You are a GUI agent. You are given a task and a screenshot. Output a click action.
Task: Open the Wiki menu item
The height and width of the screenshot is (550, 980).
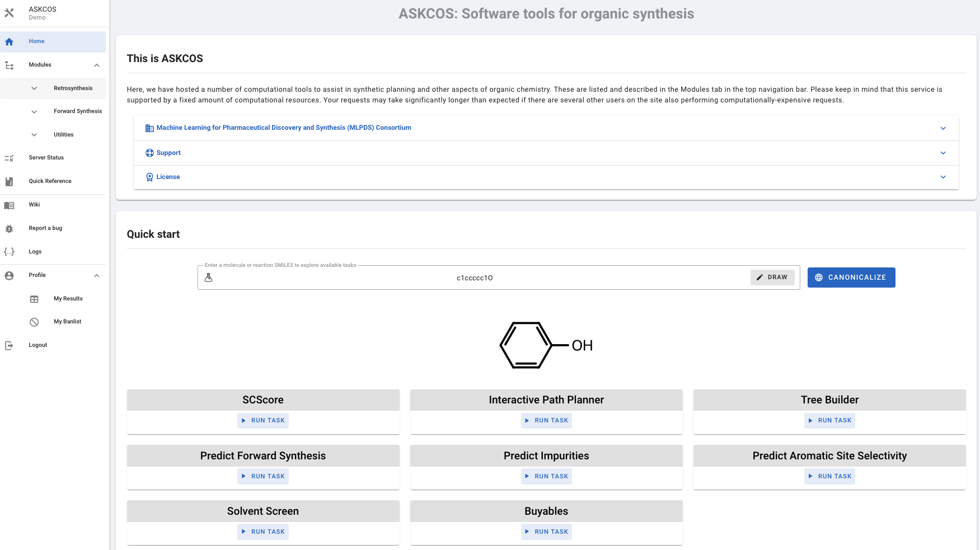coord(53,205)
